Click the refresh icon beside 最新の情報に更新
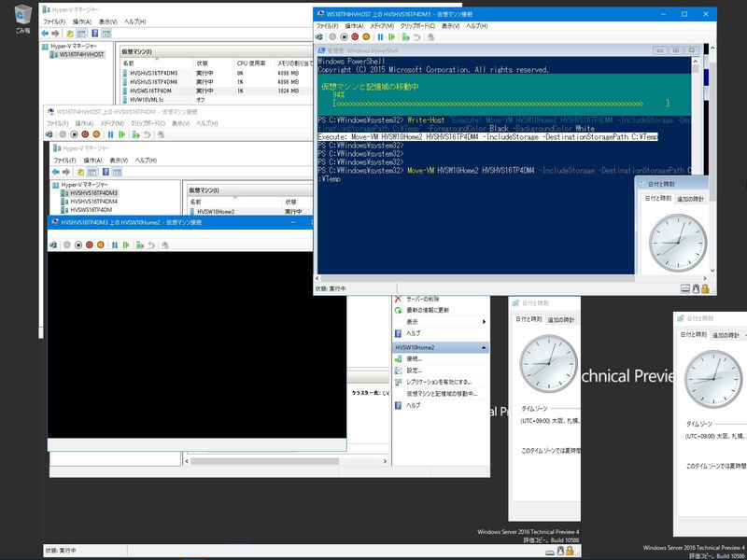Screen dimensions: 747x560 tap(399, 311)
